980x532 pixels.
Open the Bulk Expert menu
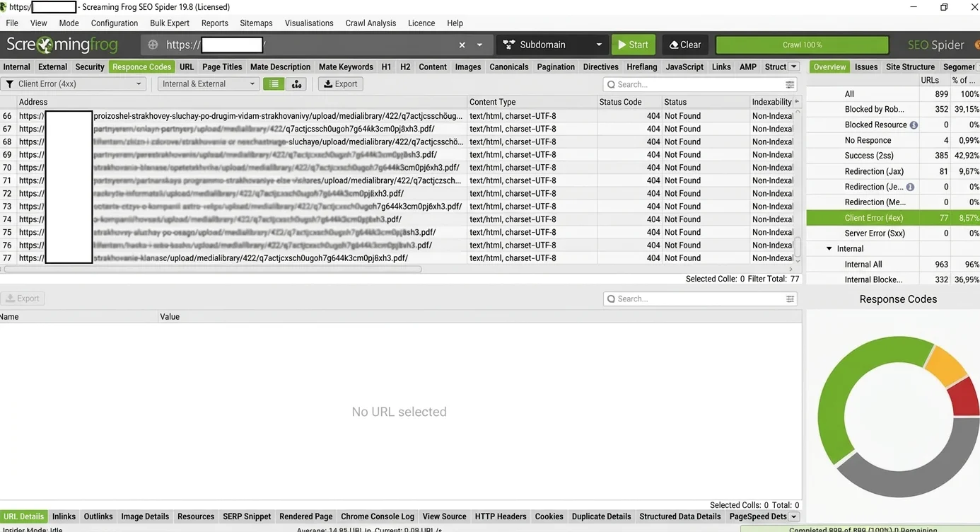pyautogui.click(x=170, y=23)
